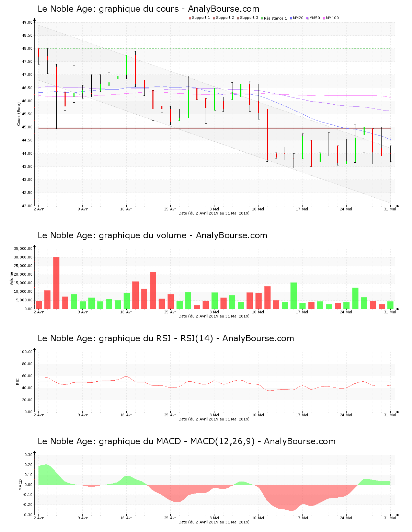Screen dimensions: 412x532
Task: Click the '17 Mai' date on MACD chart
Action: pos(302,518)
